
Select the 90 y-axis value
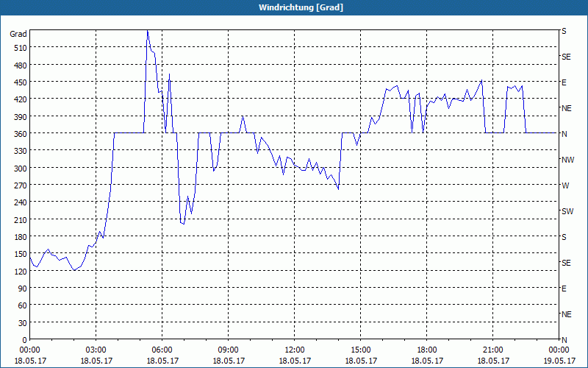point(23,289)
